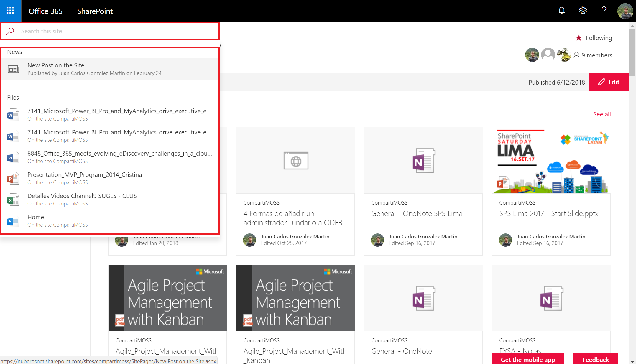Viewport: 636px width, 364px height.
Task: Click the author avatar beside Edited Jan 20, 2018
Action: [x=122, y=241]
